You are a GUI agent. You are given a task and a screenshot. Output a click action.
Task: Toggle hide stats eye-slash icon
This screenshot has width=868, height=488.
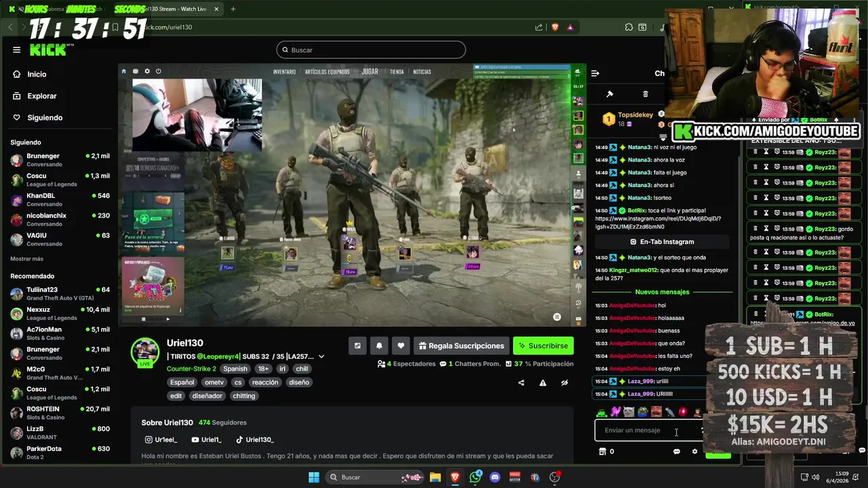click(x=564, y=383)
